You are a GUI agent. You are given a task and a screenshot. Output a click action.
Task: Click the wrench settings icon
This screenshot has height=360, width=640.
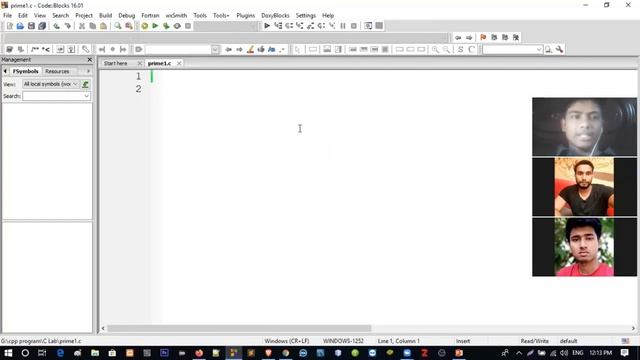tap(560, 49)
